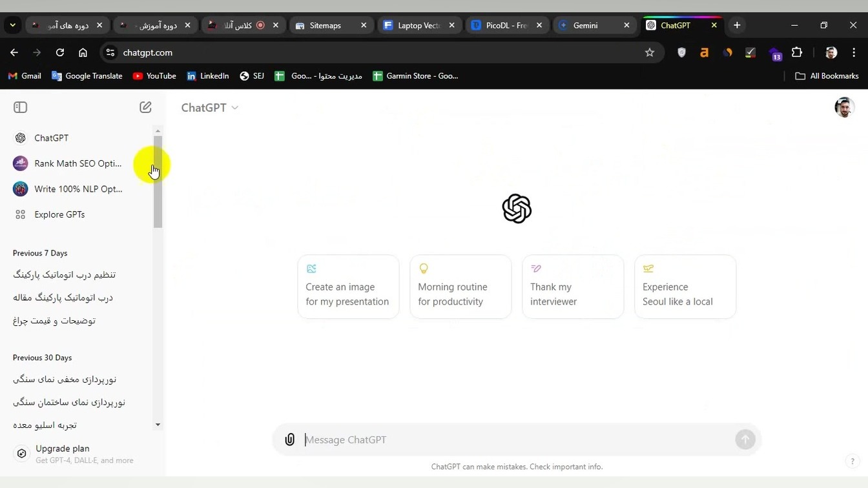The width and height of the screenshot is (868, 488).
Task: Open SEJ bookmark
Action: (x=252, y=76)
